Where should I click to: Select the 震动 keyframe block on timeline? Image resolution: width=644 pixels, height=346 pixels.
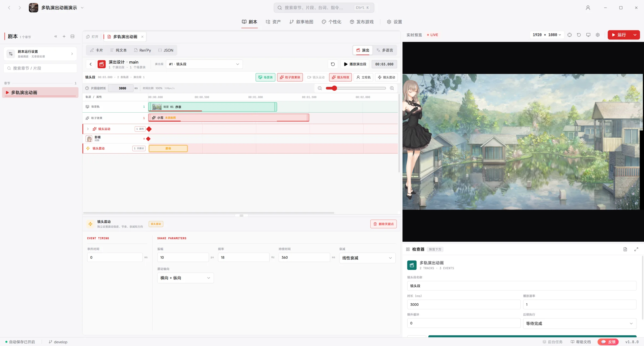pos(168,148)
